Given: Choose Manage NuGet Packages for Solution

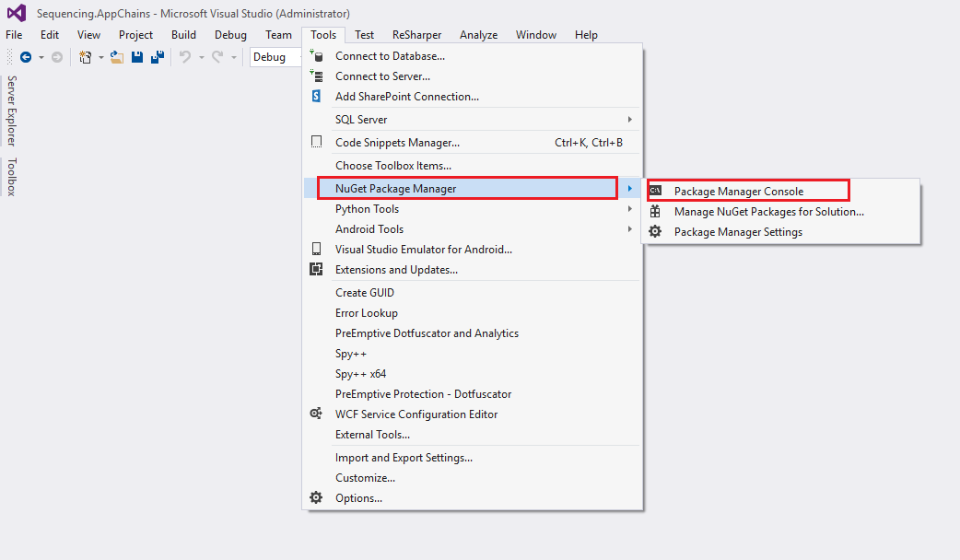Looking at the screenshot, I should (x=780, y=212).
